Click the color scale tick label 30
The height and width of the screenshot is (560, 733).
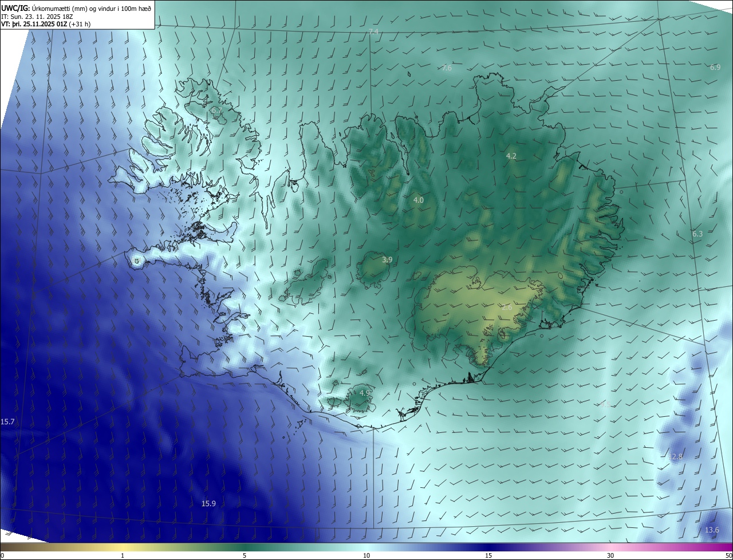(610, 555)
